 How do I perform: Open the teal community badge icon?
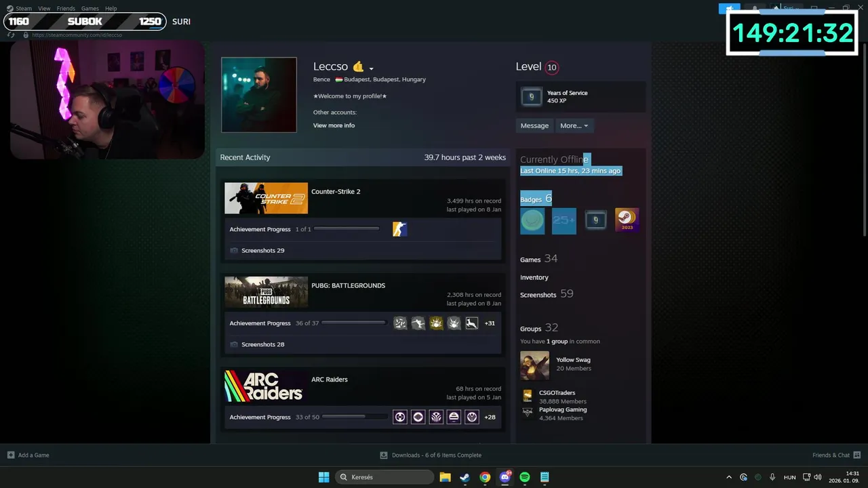532,221
